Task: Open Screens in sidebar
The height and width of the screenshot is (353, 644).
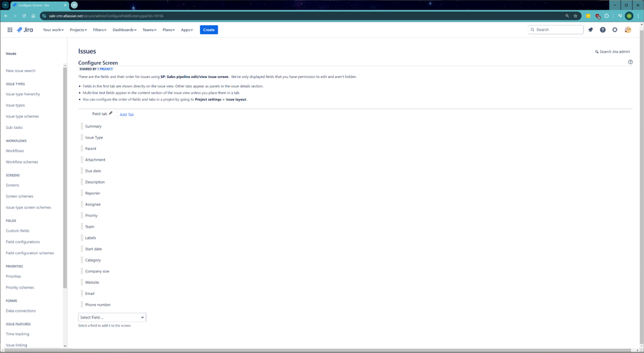Action: tap(12, 185)
